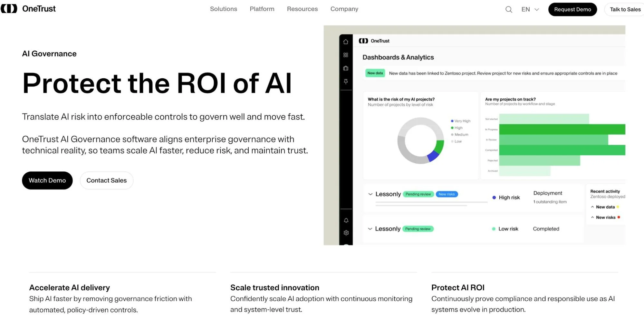Viewport: 644px width, 319px height.
Task: Select the Medium legend entry
Action: pos(460,134)
